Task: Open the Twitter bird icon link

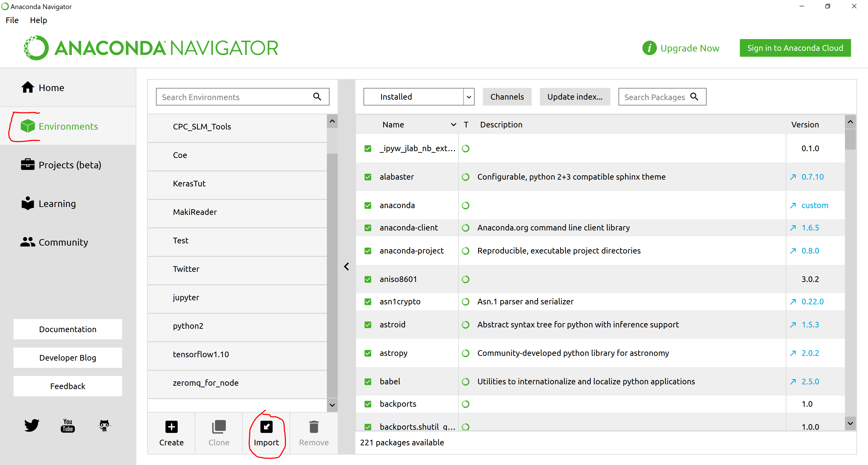Action: click(x=32, y=425)
